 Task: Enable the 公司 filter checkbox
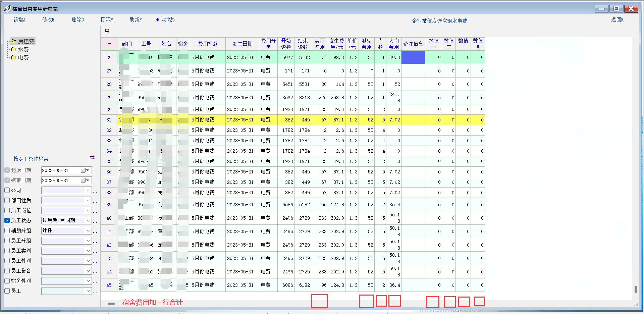pyautogui.click(x=7, y=190)
